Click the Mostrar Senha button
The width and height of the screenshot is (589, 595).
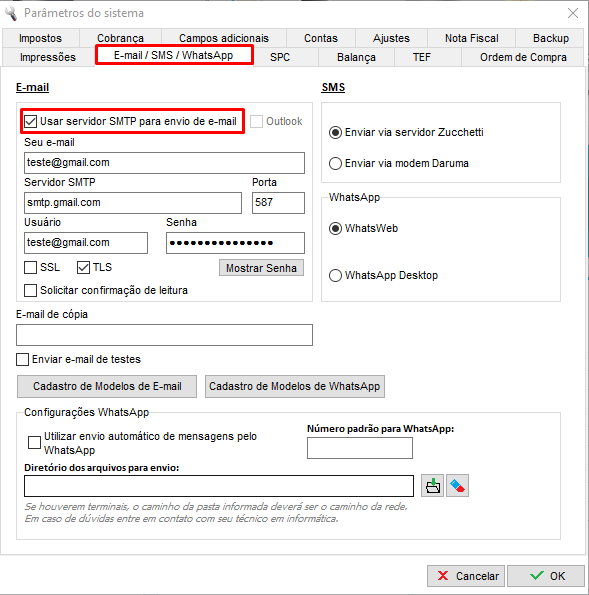(261, 268)
